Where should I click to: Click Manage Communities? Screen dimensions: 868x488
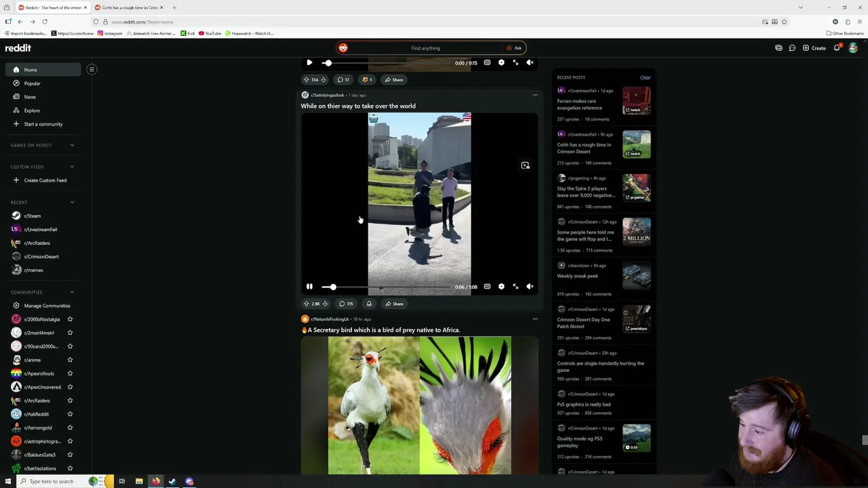pos(43,306)
